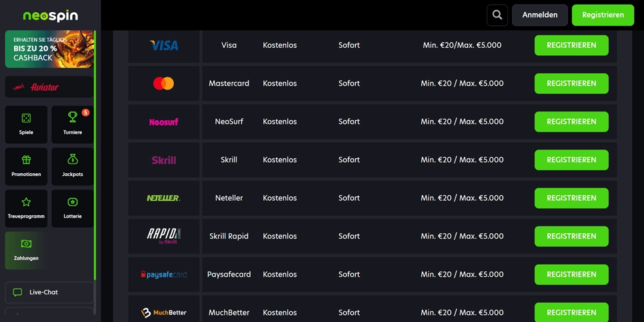The image size is (644, 322).
Task: Click the search magnifier icon
Action: (497, 15)
